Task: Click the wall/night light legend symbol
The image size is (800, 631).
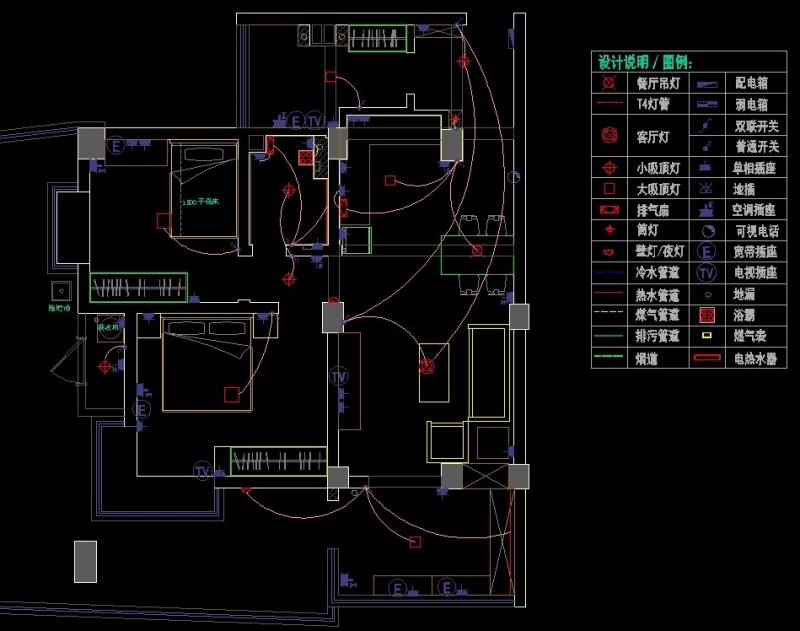Action: click(x=608, y=249)
